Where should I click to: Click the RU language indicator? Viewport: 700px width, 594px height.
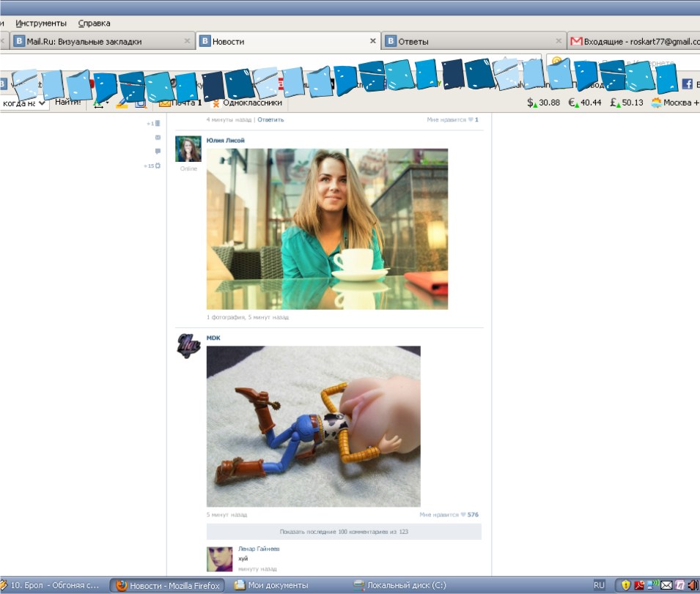(599, 585)
